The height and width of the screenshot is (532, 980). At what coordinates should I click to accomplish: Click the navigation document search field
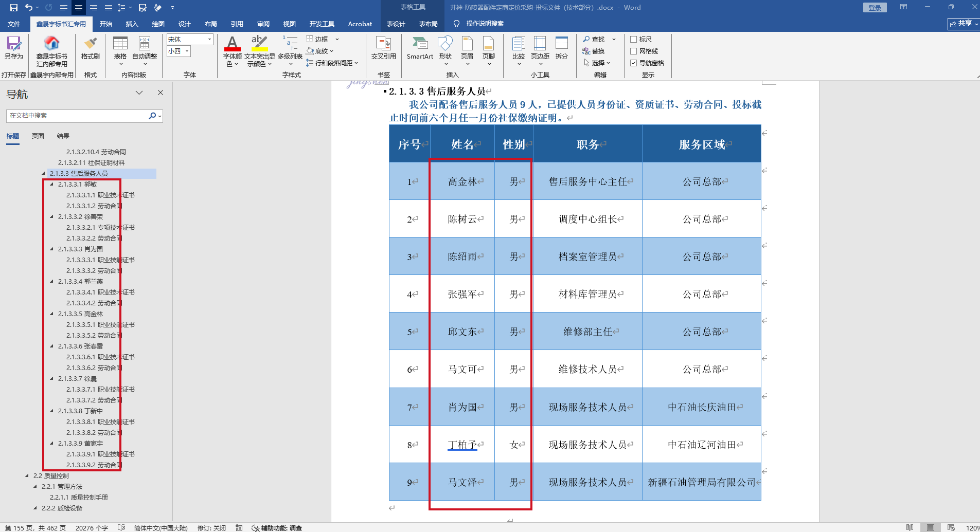[x=77, y=116]
